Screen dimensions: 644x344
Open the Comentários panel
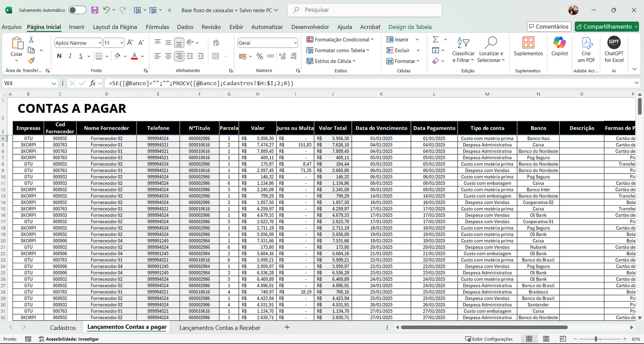point(549,26)
